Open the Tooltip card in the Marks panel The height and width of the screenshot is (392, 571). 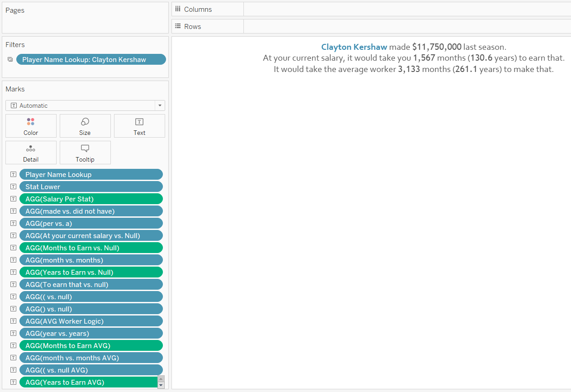[x=85, y=152]
